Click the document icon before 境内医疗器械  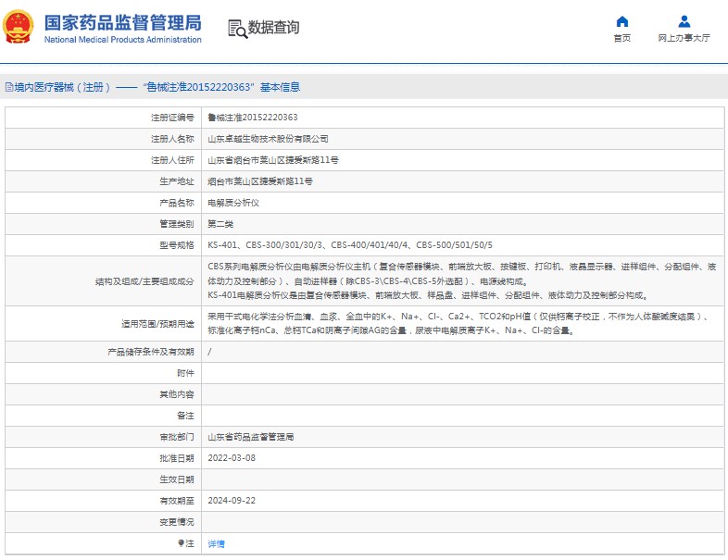[9, 87]
